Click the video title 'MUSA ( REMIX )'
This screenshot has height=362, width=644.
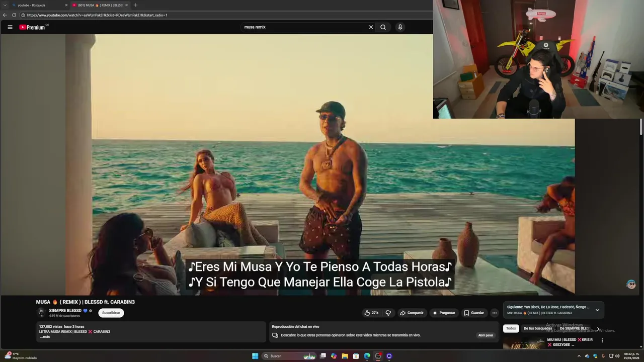coord(86,302)
